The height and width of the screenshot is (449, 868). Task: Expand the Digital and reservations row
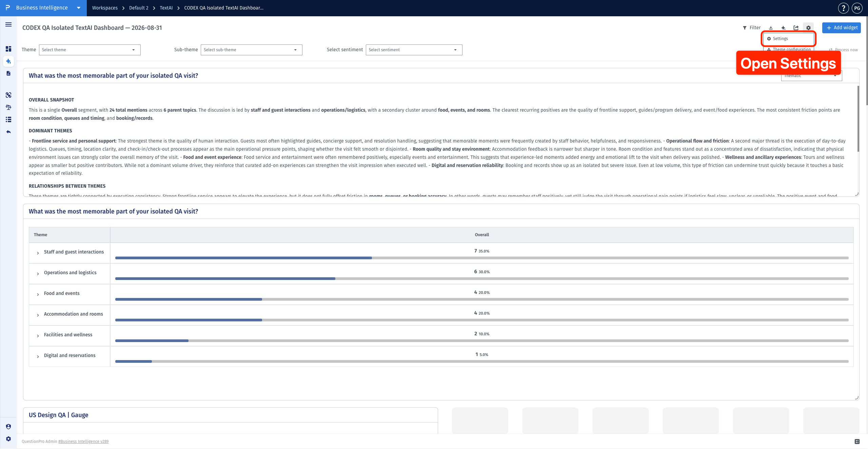tap(38, 356)
